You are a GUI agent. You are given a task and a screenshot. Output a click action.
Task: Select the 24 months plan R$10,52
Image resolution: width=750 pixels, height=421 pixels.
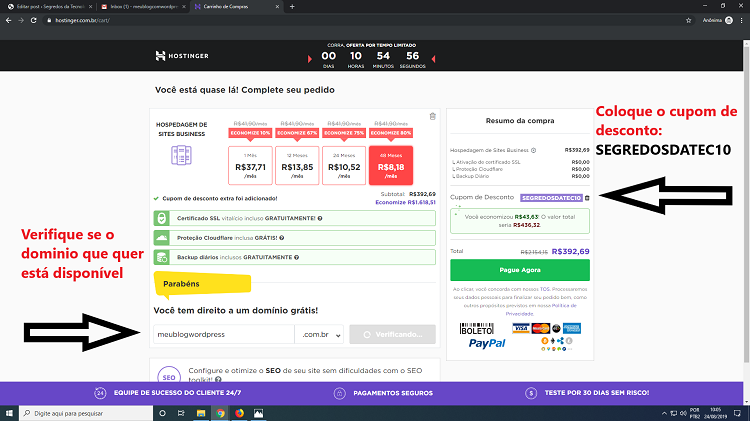coord(344,166)
